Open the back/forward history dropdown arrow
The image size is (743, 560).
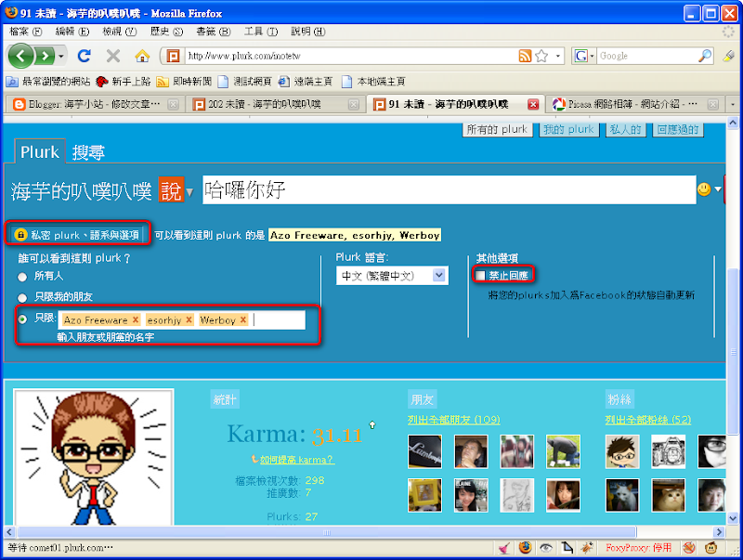(61, 57)
